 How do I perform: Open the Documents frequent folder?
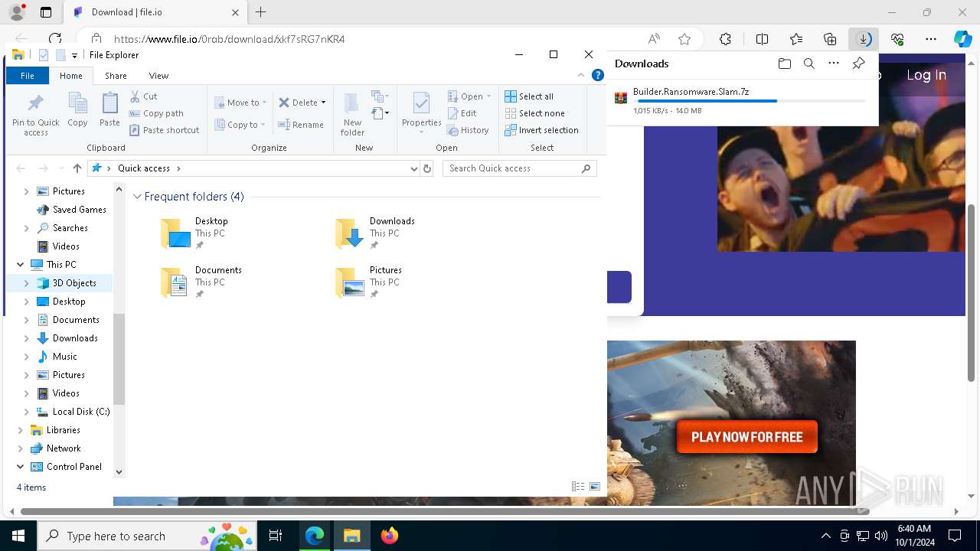[201, 282]
